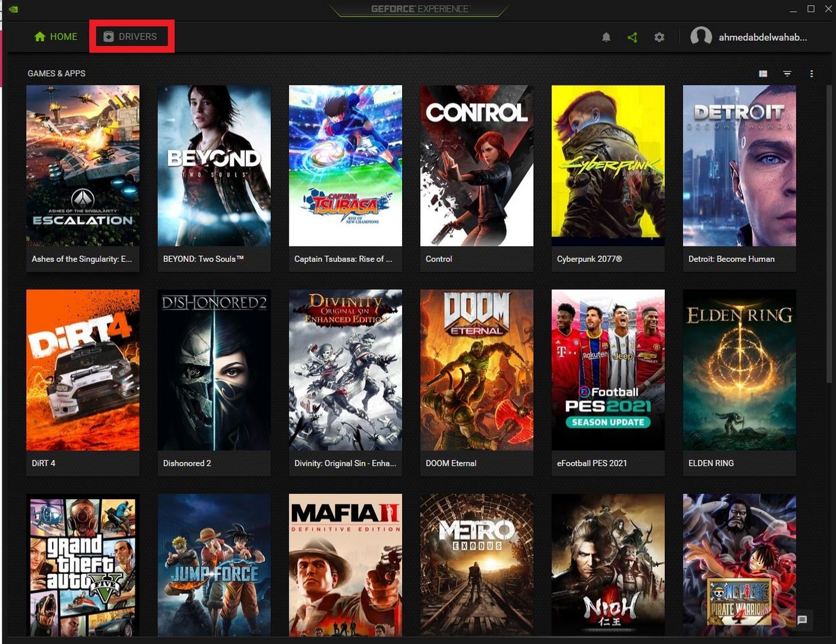Select the Ashes of the Singularity cover
This screenshot has height=644, width=836.
click(x=83, y=166)
